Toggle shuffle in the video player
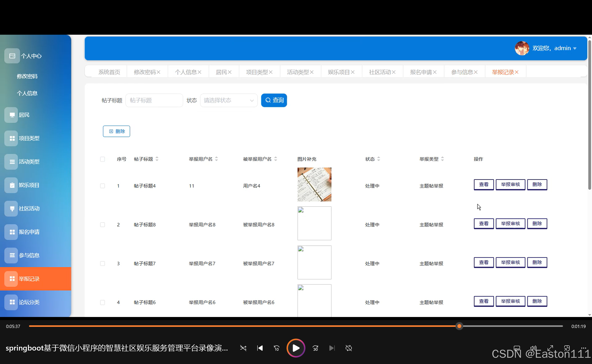 tap(243, 348)
